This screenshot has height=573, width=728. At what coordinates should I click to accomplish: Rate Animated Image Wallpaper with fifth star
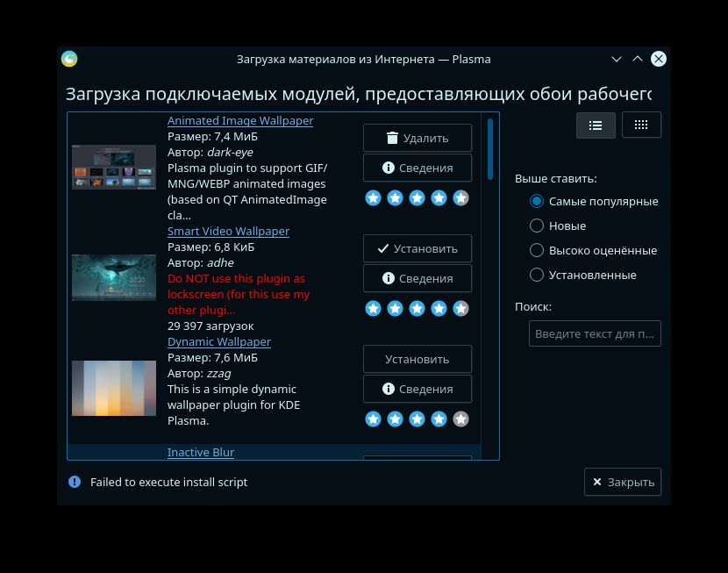coord(460,197)
